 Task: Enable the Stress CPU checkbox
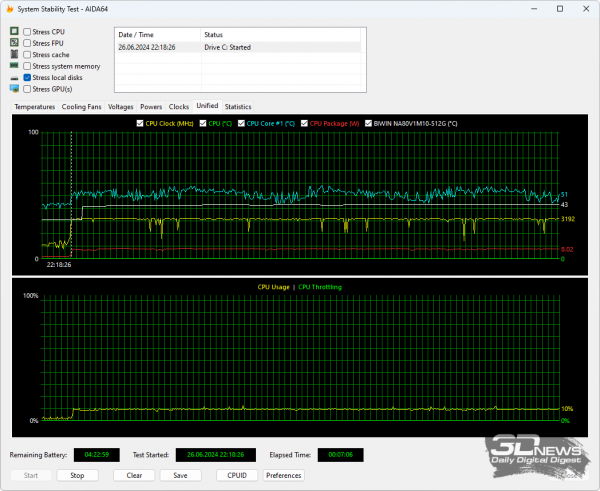(27, 32)
